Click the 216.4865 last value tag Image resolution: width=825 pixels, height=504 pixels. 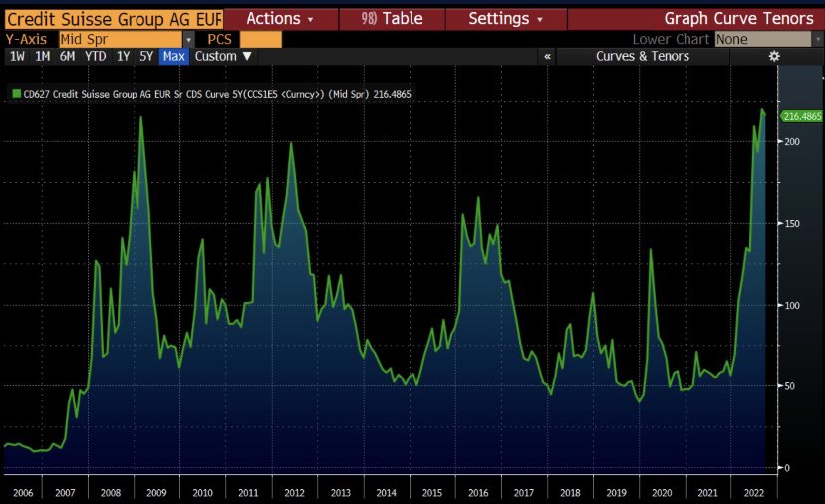tap(801, 116)
